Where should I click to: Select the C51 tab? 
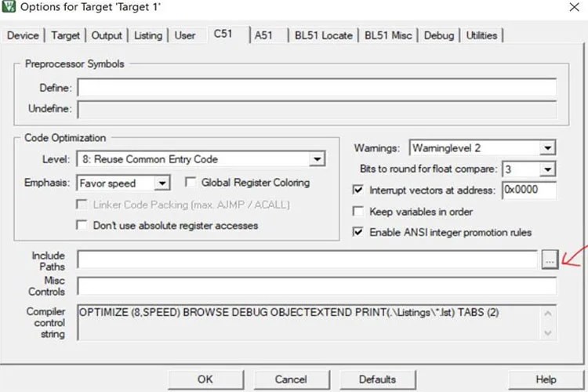pyautogui.click(x=227, y=34)
